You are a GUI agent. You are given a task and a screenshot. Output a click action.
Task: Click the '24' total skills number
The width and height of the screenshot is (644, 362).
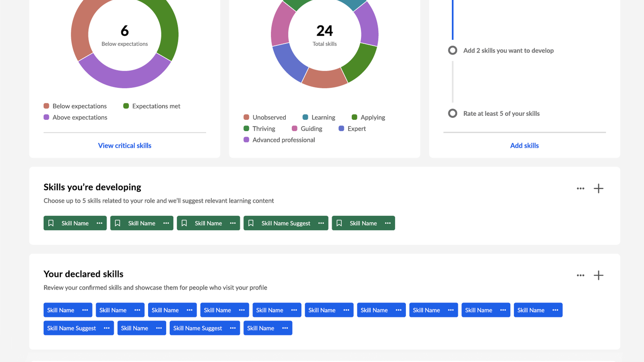tap(325, 31)
